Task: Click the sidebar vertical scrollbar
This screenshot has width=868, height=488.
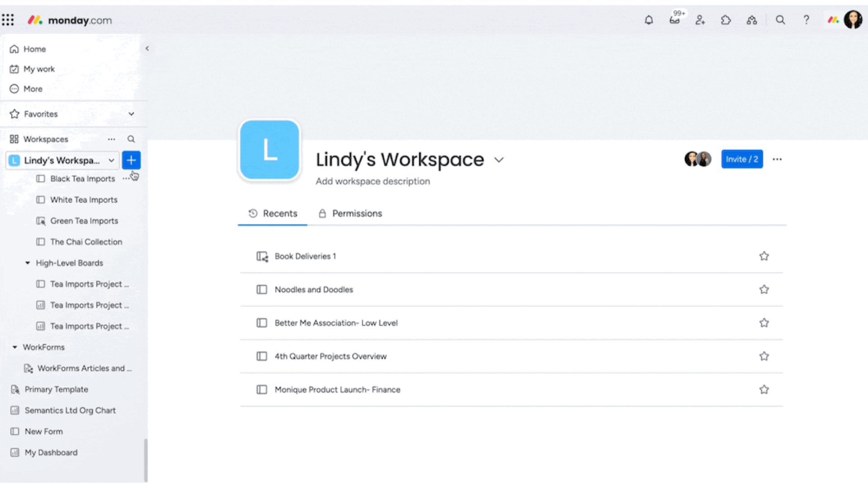Action: click(146, 460)
